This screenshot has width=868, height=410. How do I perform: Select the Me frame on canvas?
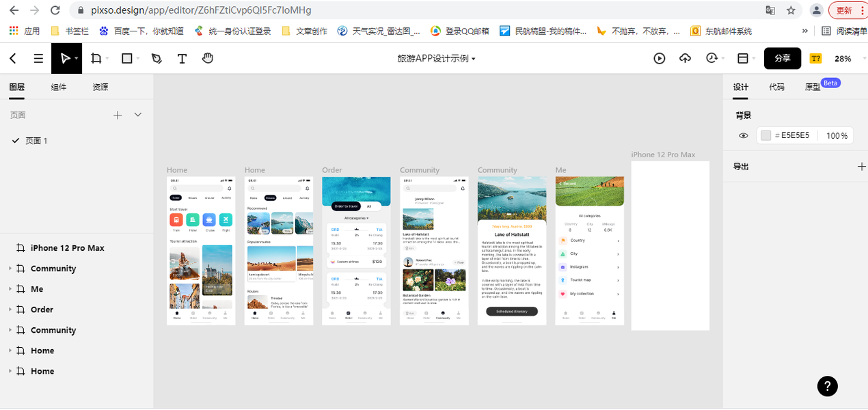590,251
